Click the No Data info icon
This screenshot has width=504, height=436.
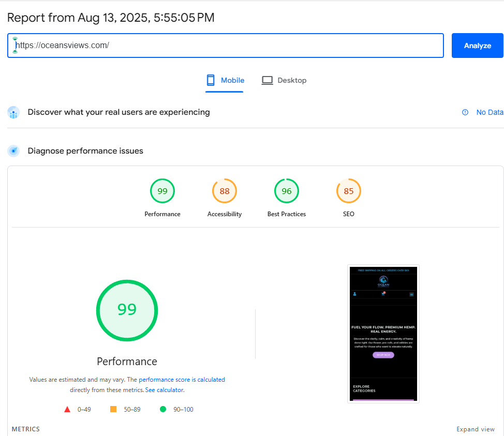465,112
